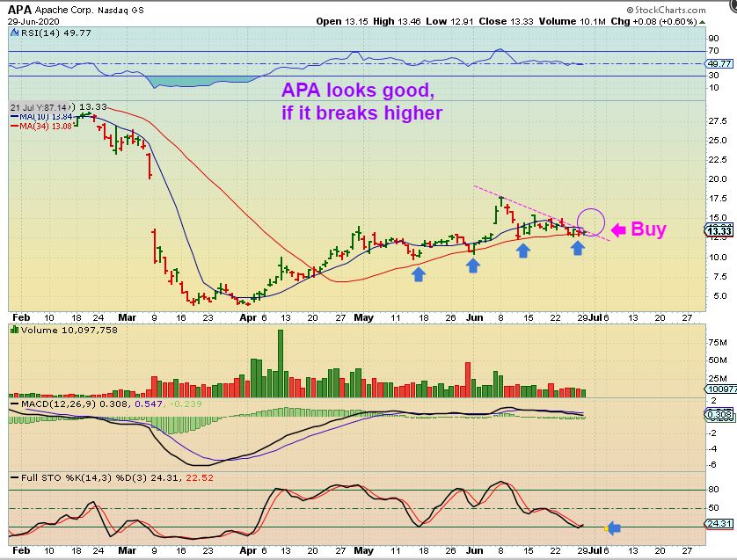Click the 25M volume axis label
Screen dimensions: 737x560
(x=718, y=379)
